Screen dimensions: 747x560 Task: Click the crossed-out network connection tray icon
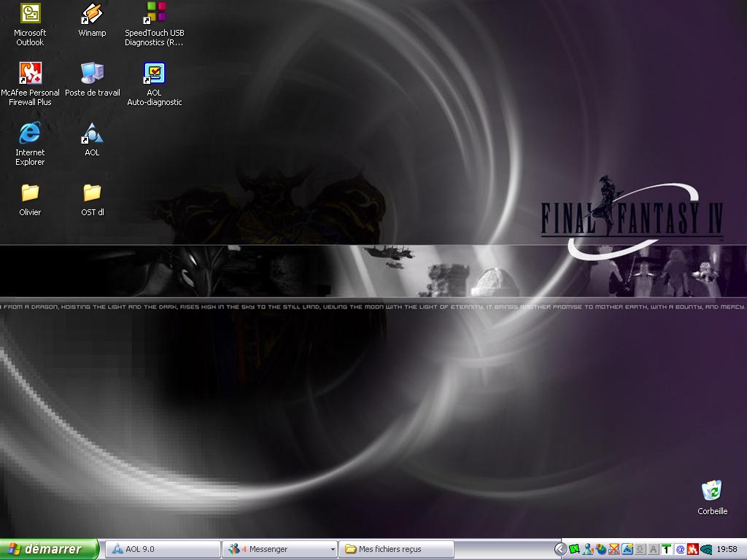tap(614, 549)
